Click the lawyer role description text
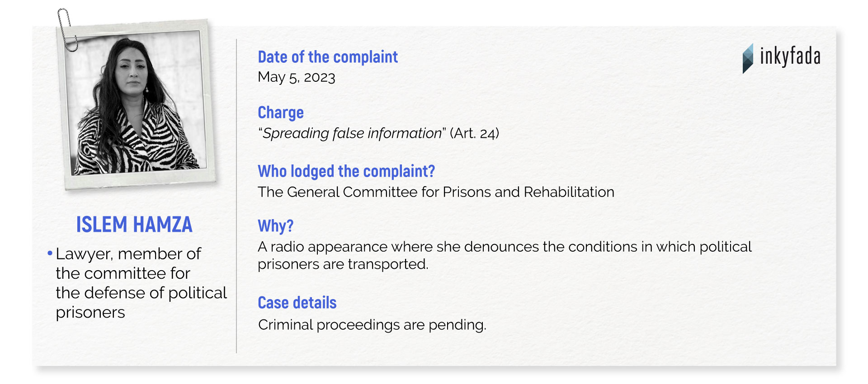The width and height of the screenshot is (868, 384). 141,283
